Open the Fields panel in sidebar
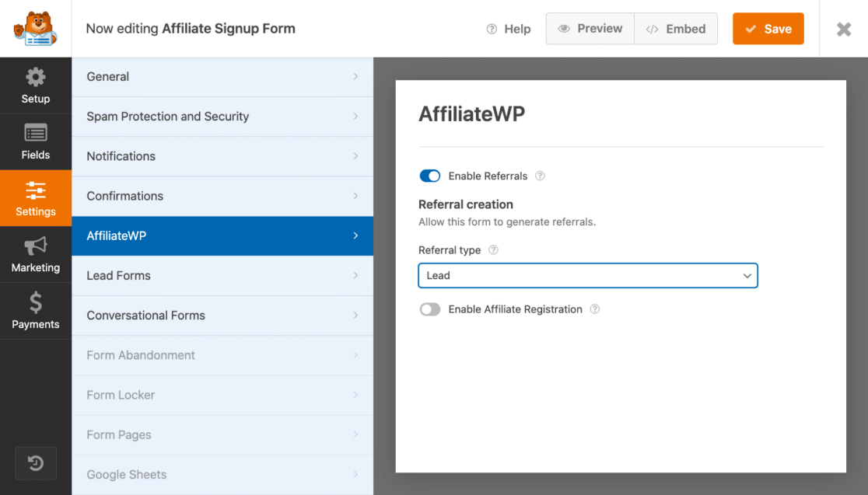This screenshot has height=495, width=868. [x=36, y=142]
